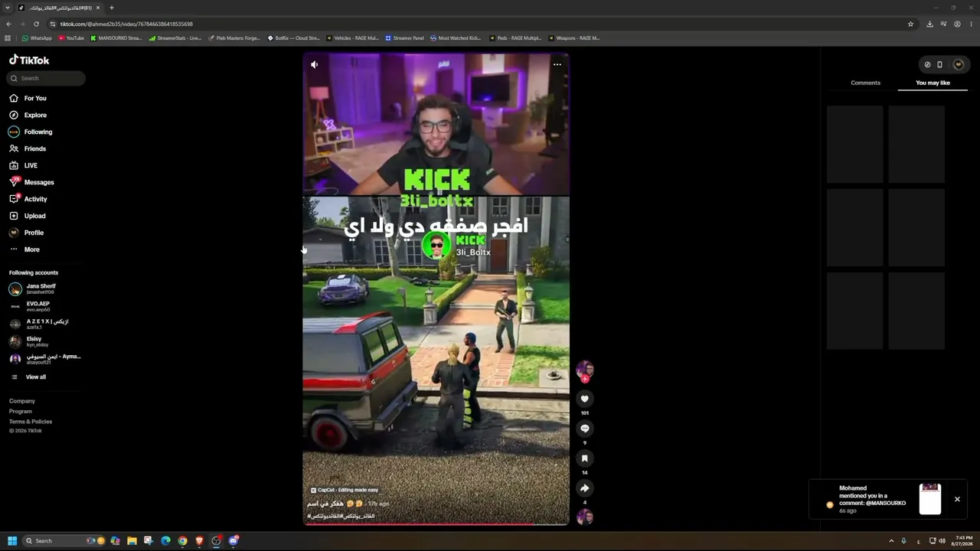The height and width of the screenshot is (551, 980).
Task: Open the WhatsApp bookmark
Action: pyautogui.click(x=37, y=37)
